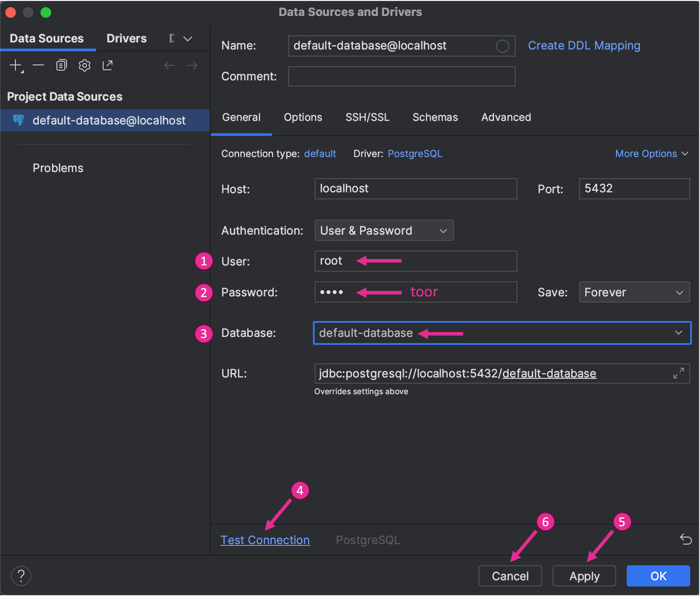Click the PostgreSQL driver label at bottom
The height and width of the screenshot is (596, 700).
[x=368, y=540]
